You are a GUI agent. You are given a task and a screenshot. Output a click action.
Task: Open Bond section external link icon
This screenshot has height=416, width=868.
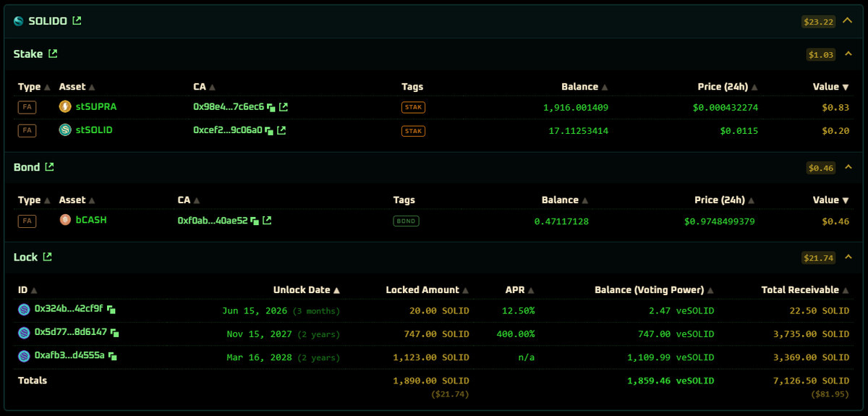click(x=49, y=167)
